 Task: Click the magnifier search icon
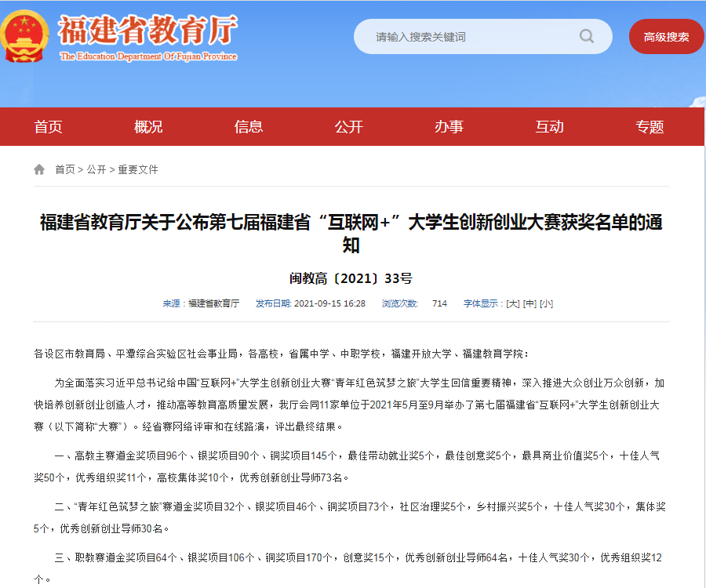point(586,36)
